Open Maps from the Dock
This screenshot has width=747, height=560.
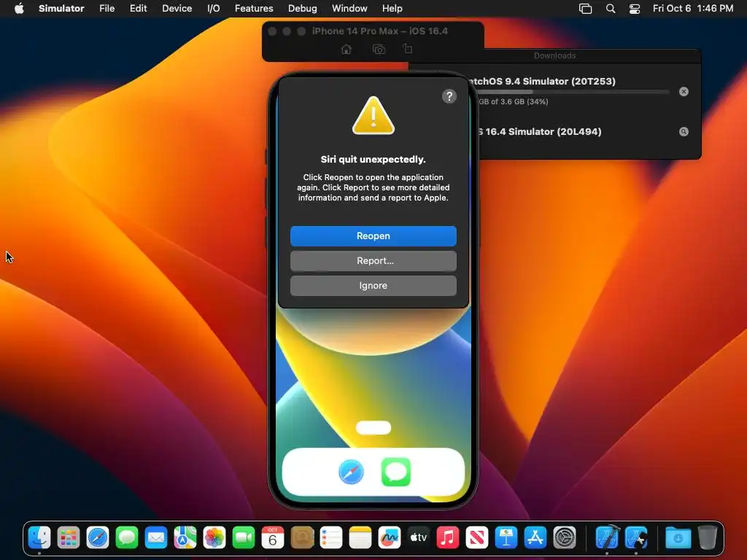click(x=185, y=537)
